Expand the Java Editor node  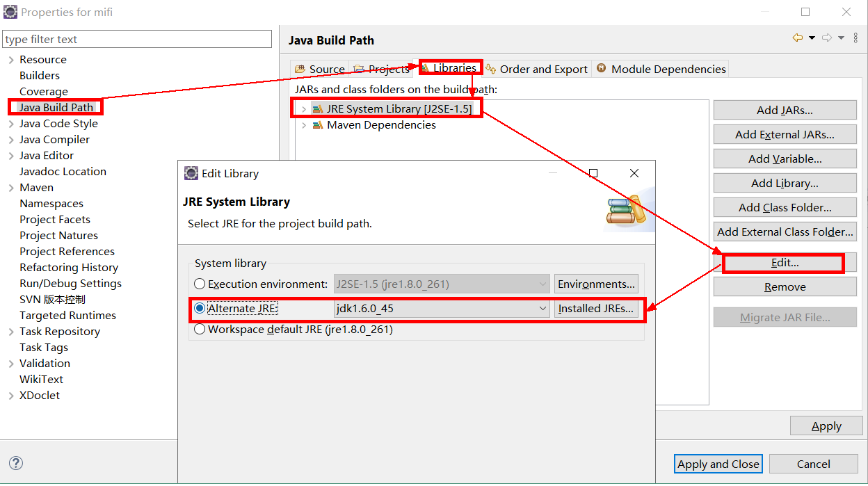click(x=11, y=156)
